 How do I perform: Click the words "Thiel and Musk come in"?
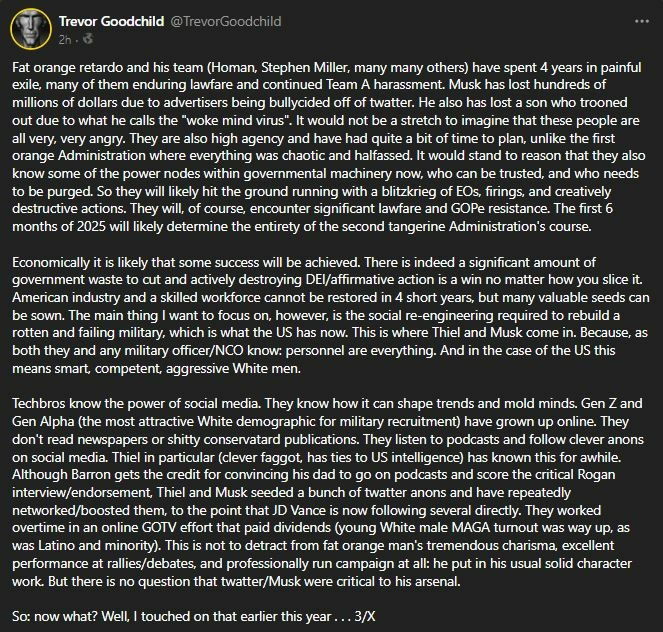coord(504,332)
